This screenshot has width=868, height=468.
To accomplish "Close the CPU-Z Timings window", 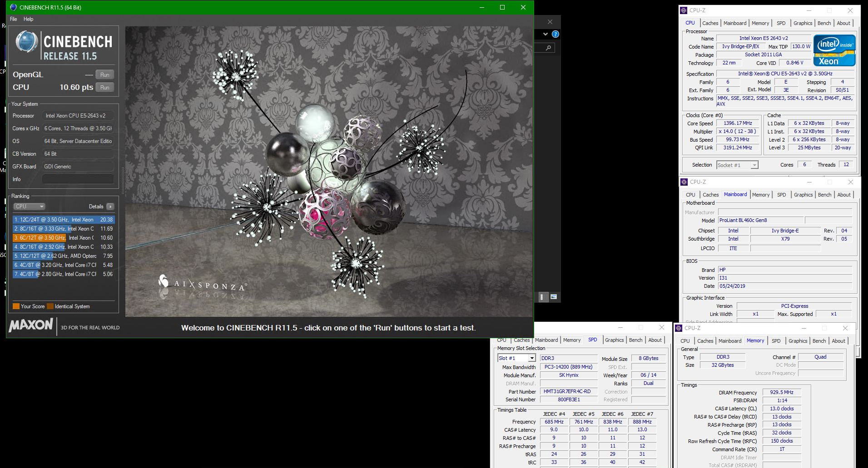I will 845,328.
